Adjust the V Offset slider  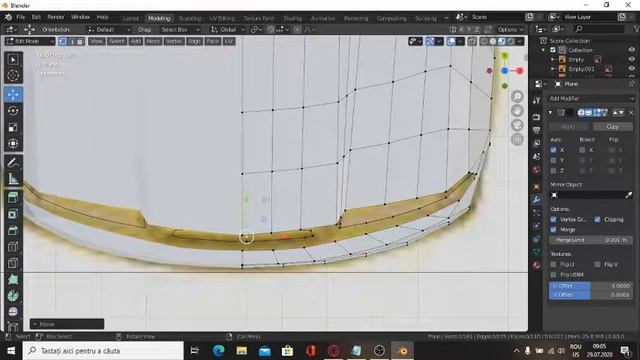pyautogui.click(x=591, y=294)
